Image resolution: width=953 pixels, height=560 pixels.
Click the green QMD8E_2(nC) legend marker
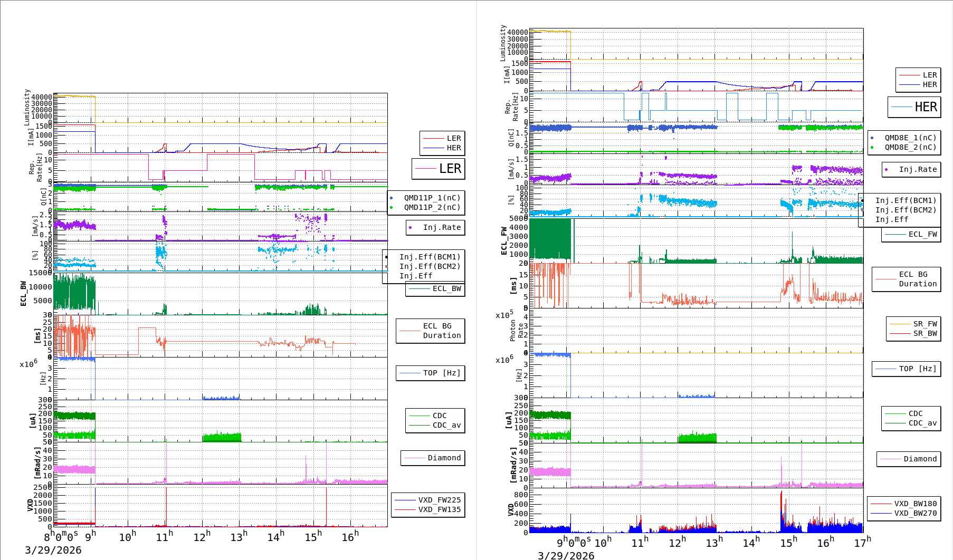[872, 148]
